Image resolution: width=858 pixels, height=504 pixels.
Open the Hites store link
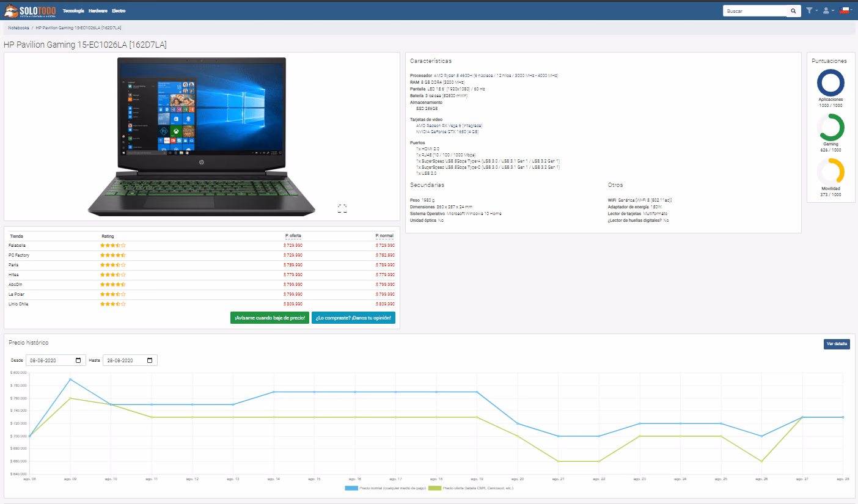click(14, 275)
